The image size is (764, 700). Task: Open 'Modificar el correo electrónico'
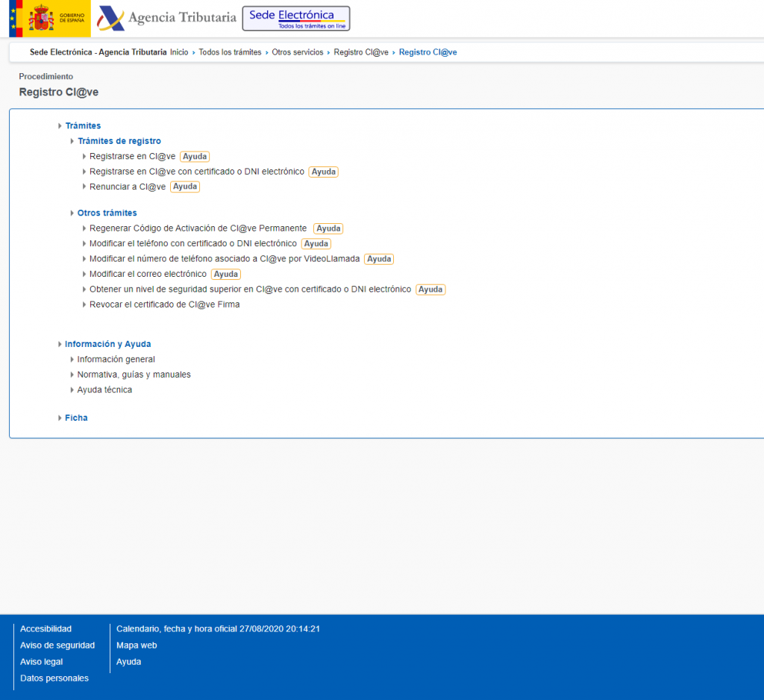click(x=148, y=274)
